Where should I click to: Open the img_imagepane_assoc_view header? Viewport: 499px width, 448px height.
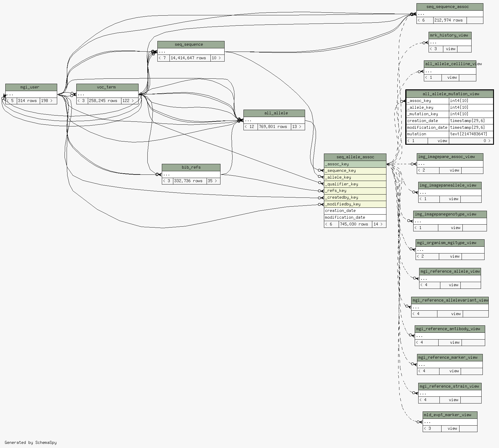click(x=450, y=157)
